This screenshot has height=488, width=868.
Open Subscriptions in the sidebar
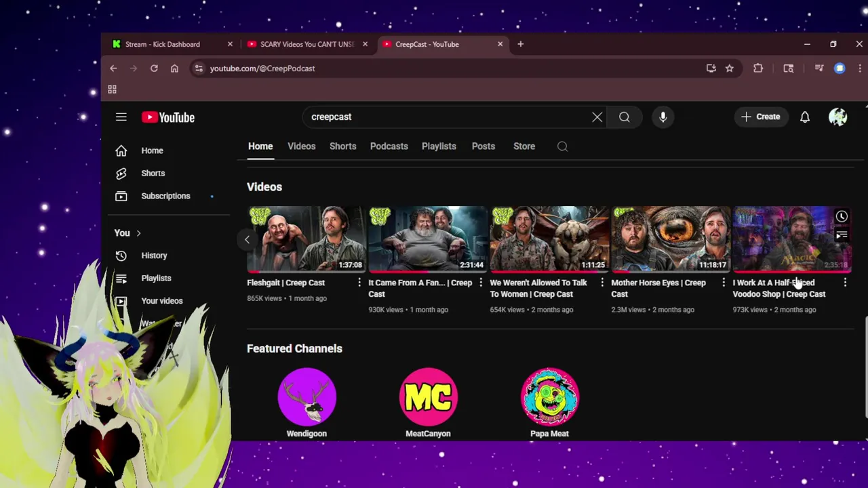point(170,196)
